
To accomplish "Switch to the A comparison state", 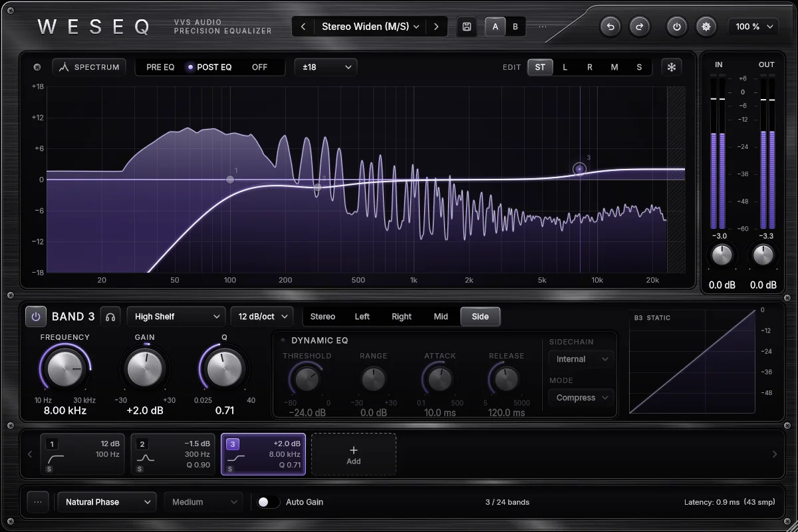I will pos(495,27).
